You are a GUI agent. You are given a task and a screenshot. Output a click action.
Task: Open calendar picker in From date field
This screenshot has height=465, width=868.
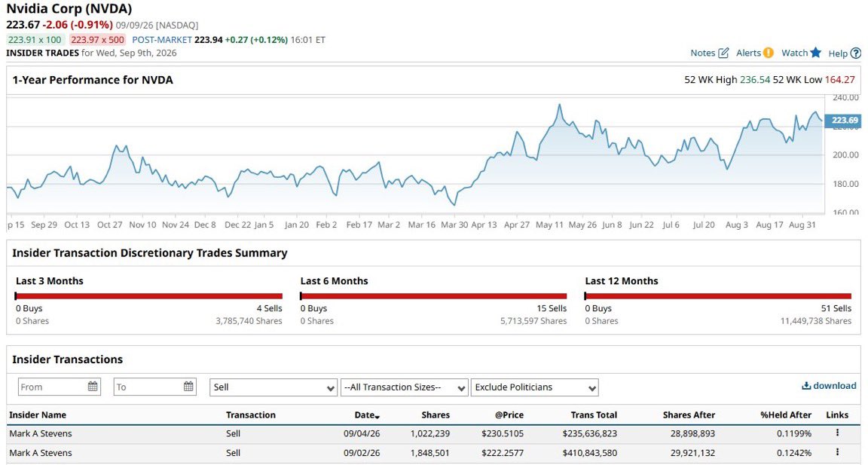93,387
